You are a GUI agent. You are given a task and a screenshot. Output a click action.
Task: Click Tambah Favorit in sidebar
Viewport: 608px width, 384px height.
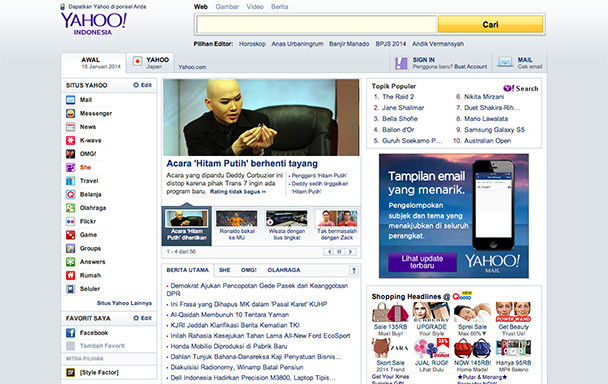point(102,346)
